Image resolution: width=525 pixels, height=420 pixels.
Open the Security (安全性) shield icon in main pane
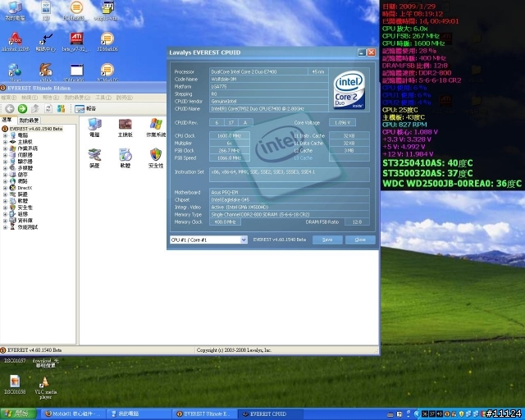(x=156, y=158)
